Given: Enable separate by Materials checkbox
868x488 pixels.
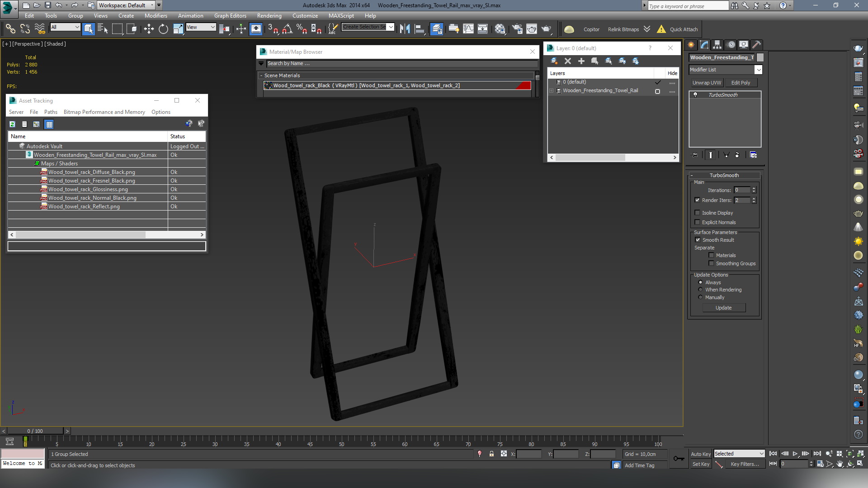Looking at the screenshot, I should (x=711, y=255).
